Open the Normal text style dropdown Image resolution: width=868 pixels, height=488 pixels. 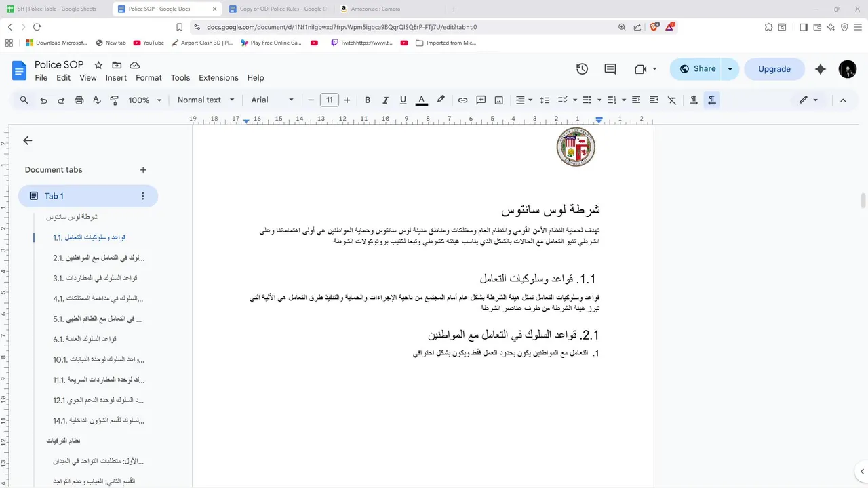coord(205,100)
